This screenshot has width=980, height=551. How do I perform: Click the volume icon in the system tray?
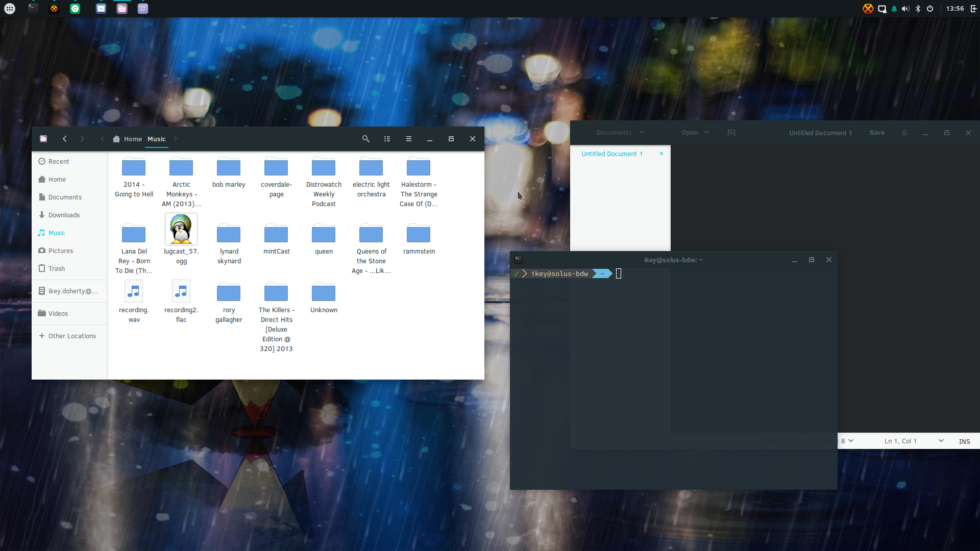click(x=906, y=9)
